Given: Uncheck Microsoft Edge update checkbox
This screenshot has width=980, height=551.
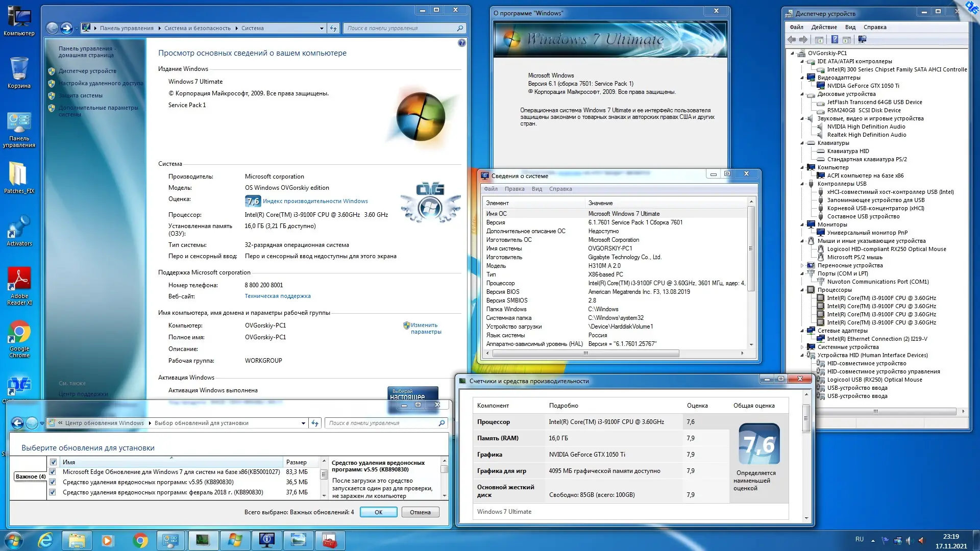Looking at the screenshot, I should point(53,472).
